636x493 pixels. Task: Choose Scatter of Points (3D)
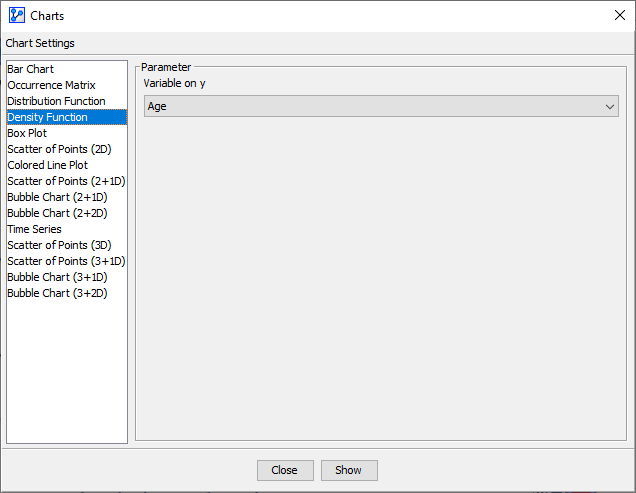(x=59, y=245)
